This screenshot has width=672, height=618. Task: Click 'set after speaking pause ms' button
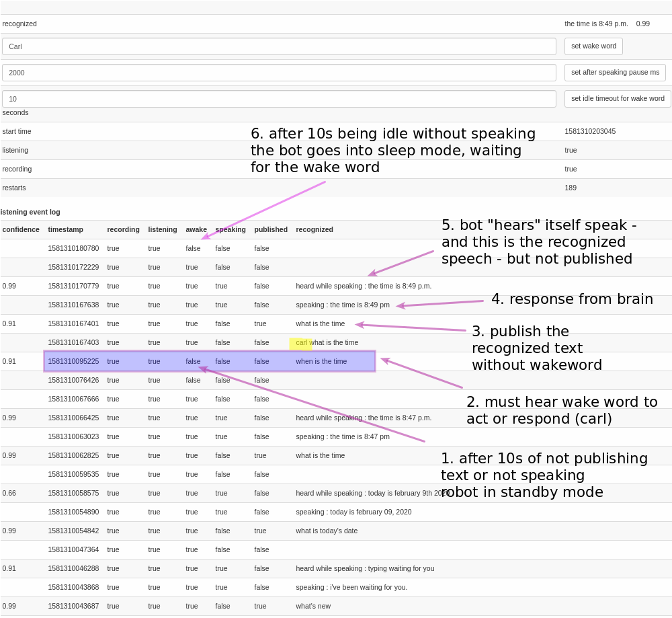click(615, 73)
